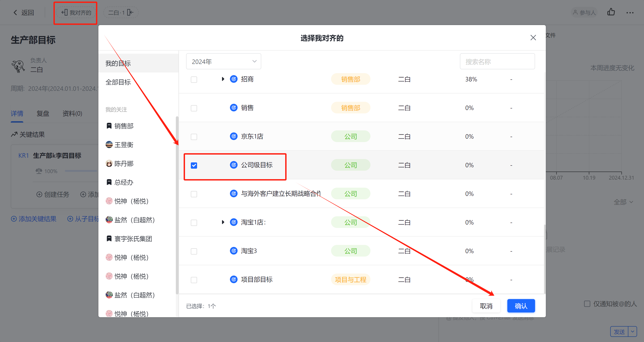The width and height of the screenshot is (644, 342).
Task: Click the 公司 tag in 京东1店 row
Action: coord(351,136)
